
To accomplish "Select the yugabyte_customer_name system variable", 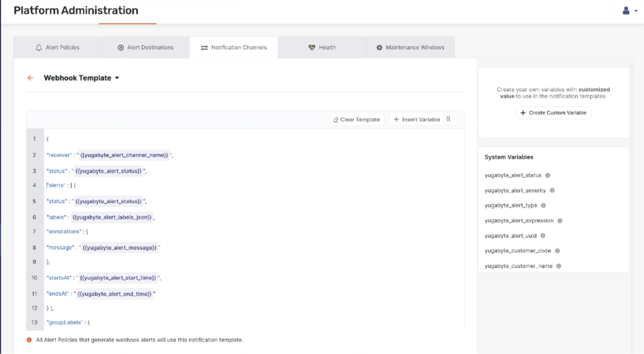I will click(x=518, y=266).
